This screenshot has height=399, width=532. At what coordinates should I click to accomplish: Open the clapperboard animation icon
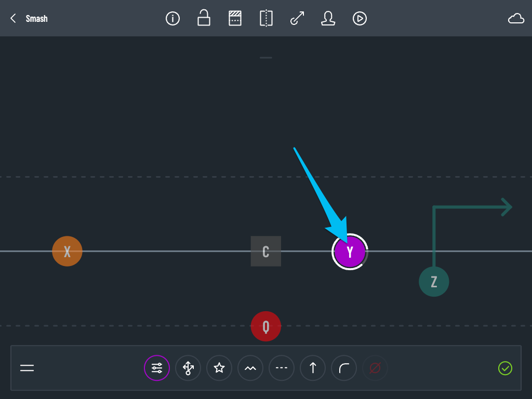pyautogui.click(x=235, y=18)
